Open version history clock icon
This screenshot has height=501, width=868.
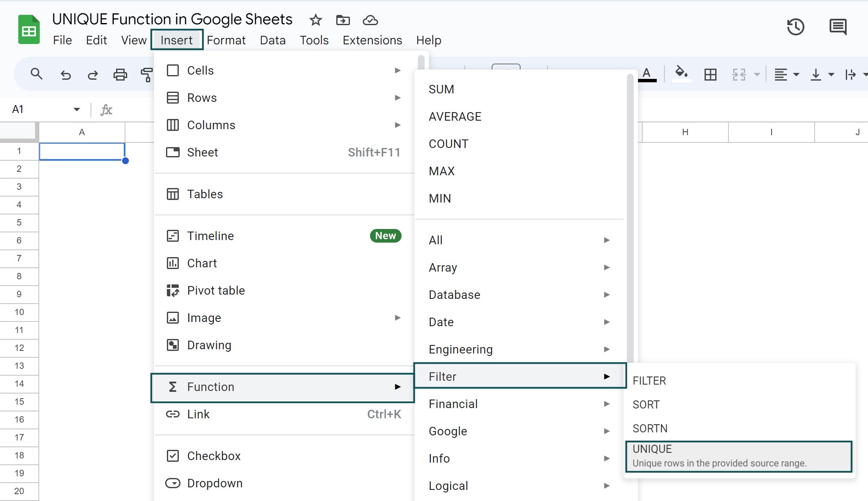(795, 27)
